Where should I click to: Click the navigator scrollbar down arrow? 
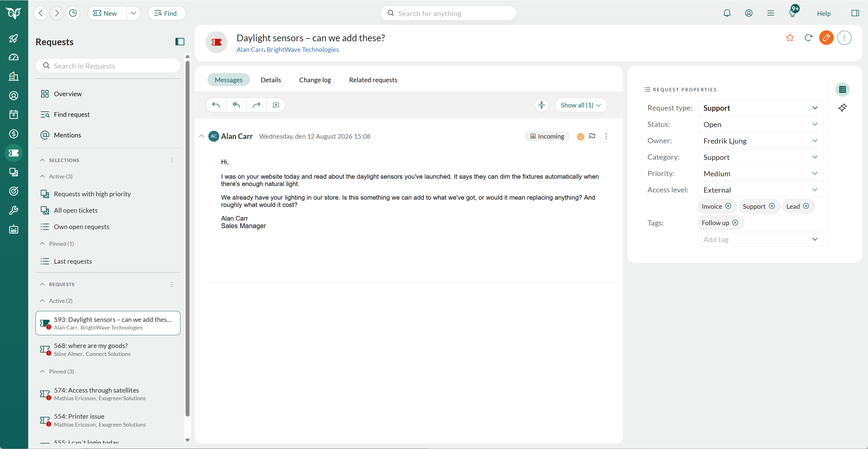188,440
